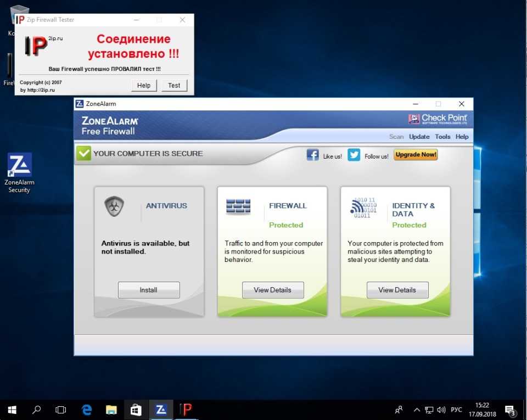Click the Upgrade Now! button
Image resolution: width=527 pixels, height=420 pixels.
[416, 155]
